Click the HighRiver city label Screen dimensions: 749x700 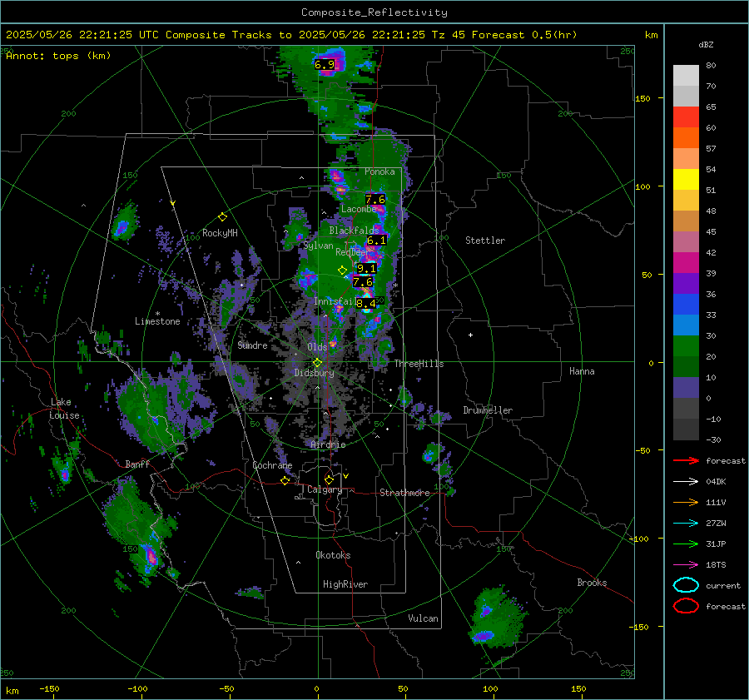coord(345,584)
